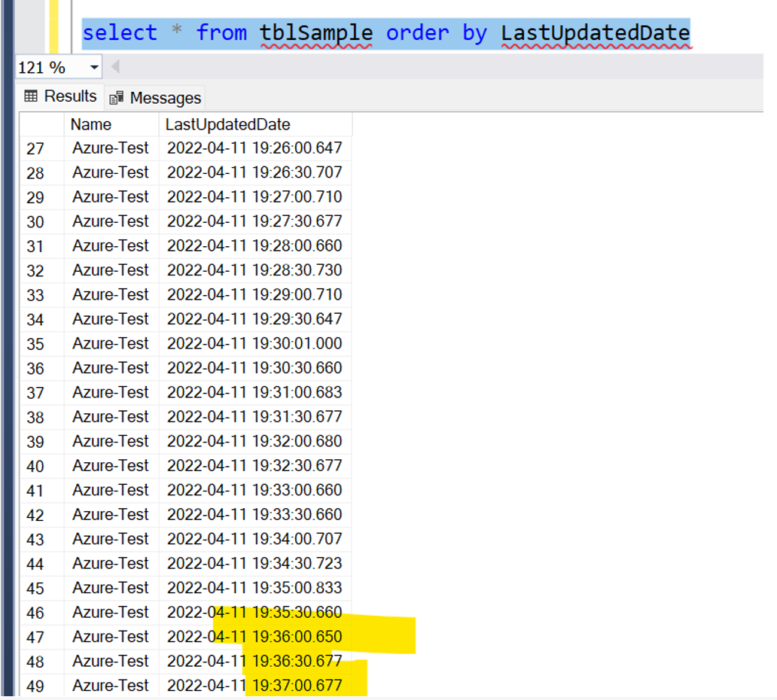
Task: Select row header 45
Action: (41, 588)
